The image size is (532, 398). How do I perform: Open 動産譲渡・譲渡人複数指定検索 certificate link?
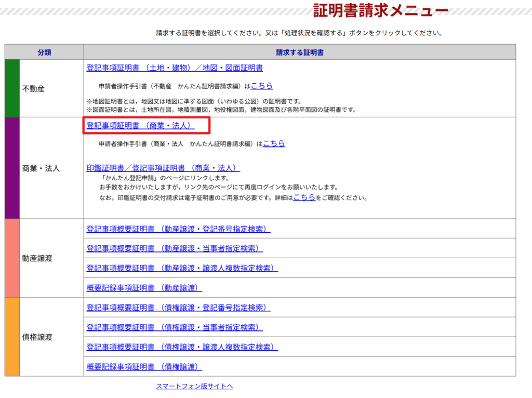point(182,269)
